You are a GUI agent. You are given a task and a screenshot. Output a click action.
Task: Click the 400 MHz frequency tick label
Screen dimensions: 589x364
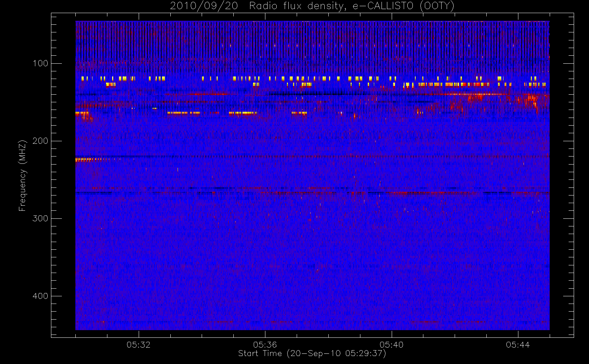click(x=40, y=296)
